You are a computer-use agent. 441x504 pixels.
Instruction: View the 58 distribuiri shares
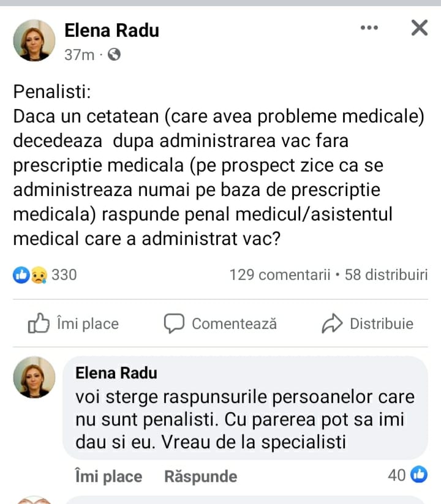pos(386,275)
